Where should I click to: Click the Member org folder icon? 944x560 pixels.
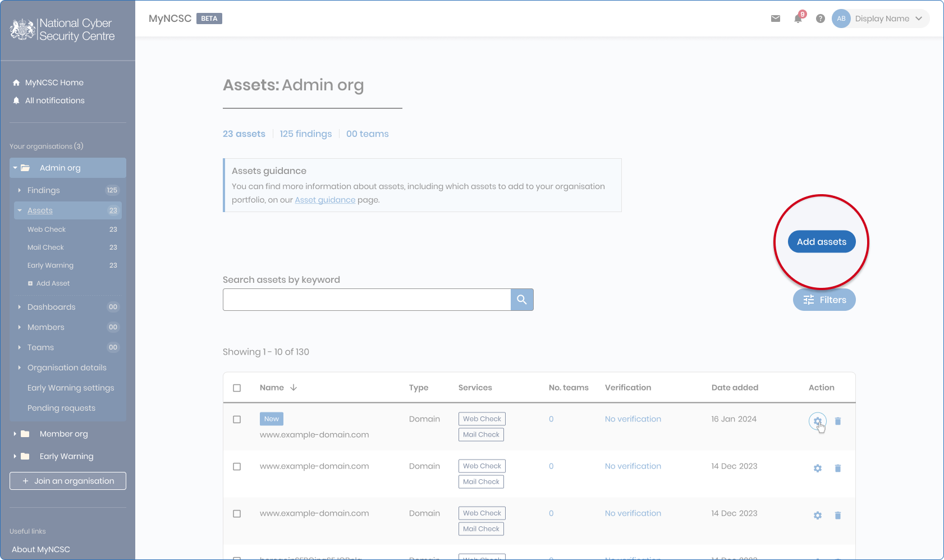pyautogui.click(x=25, y=434)
